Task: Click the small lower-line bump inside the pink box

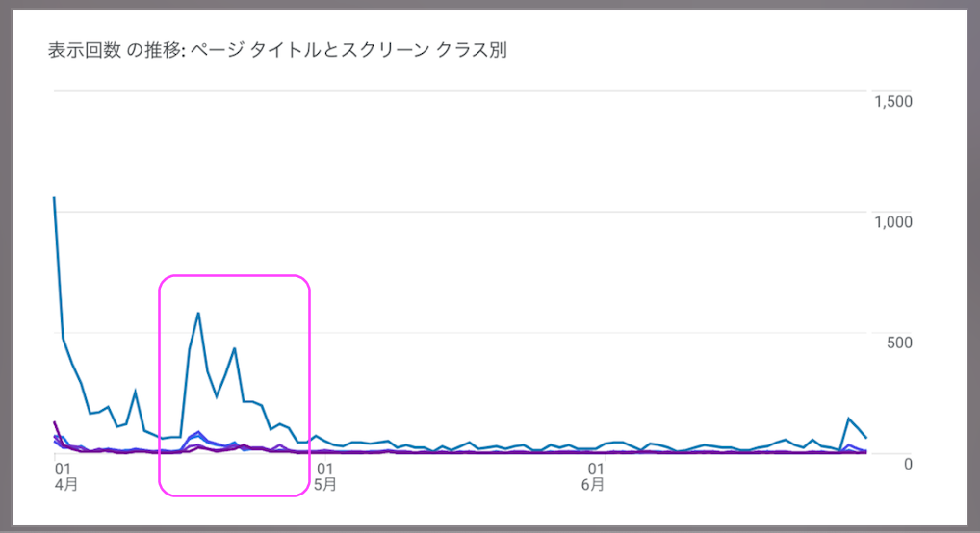Action: coord(198,433)
